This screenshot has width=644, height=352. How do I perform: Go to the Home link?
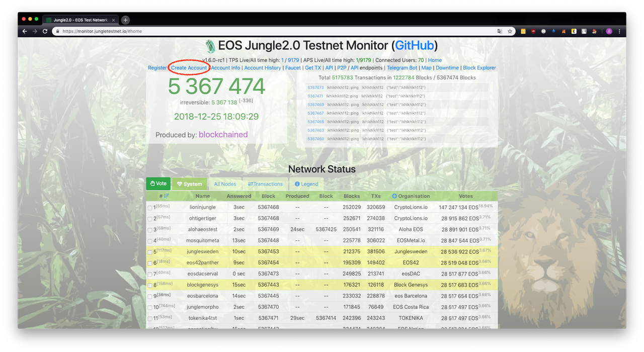(435, 60)
